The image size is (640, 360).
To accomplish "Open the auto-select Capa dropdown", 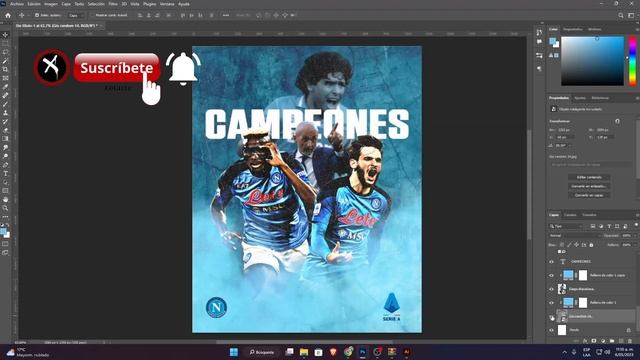I will [x=76, y=15].
